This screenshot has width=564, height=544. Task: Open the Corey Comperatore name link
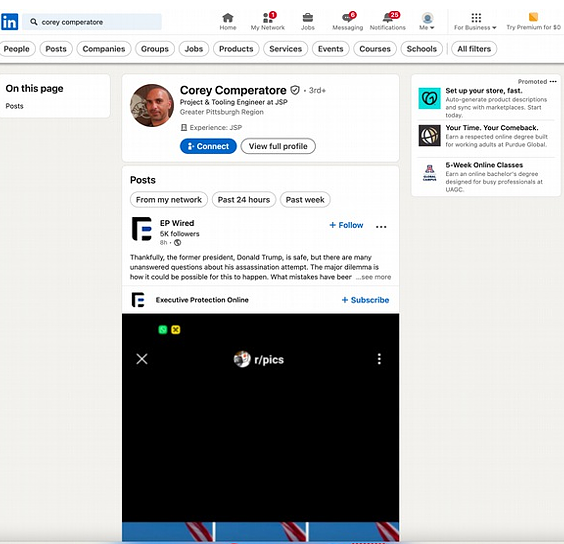click(233, 90)
